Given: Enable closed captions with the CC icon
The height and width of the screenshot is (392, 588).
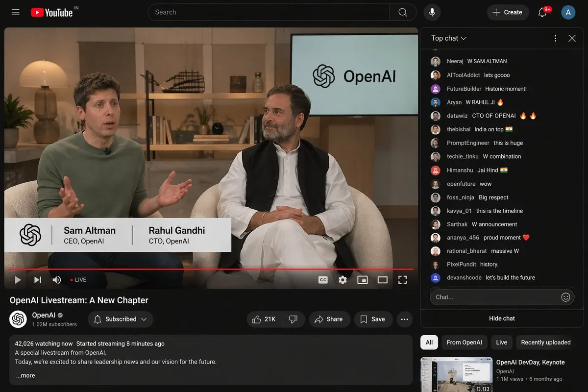Looking at the screenshot, I should coord(322,279).
